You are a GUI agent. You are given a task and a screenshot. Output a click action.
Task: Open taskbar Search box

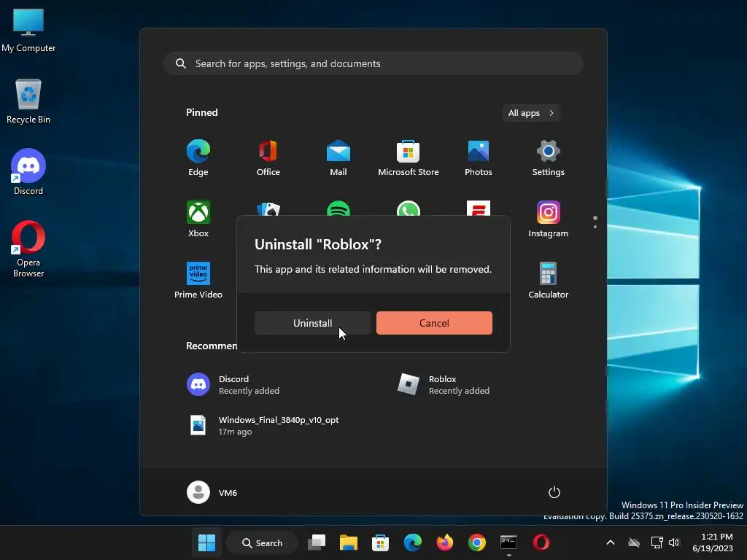pyautogui.click(x=262, y=542)
